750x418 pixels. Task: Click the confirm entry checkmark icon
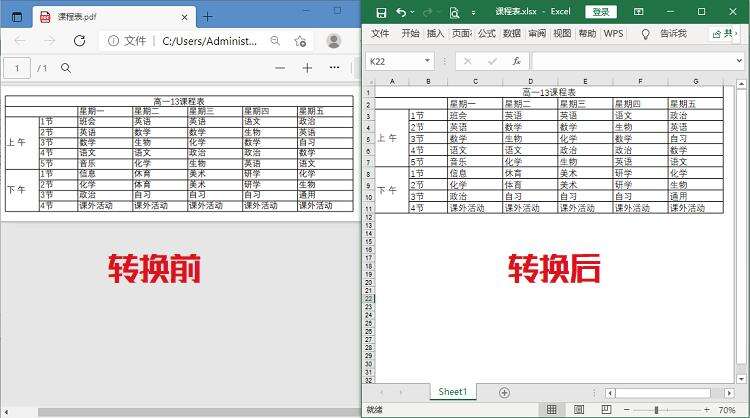pyautogui.click(x=492, y=61)
